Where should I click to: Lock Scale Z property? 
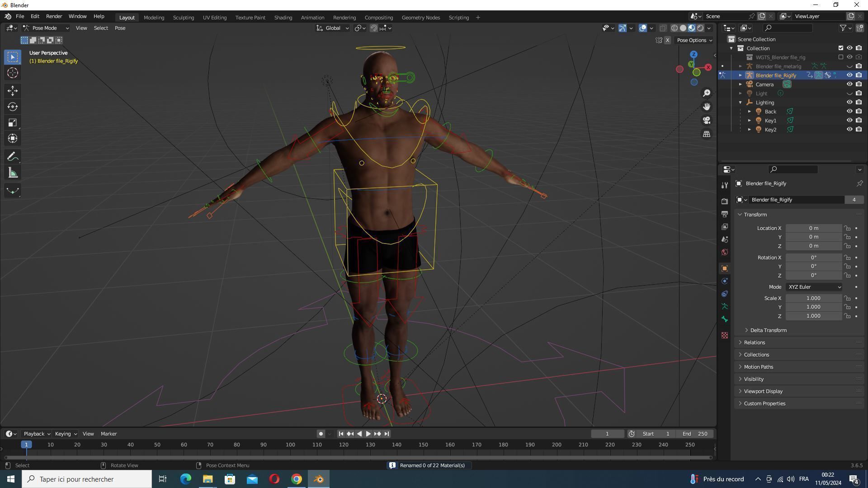[x=847, y=316]
